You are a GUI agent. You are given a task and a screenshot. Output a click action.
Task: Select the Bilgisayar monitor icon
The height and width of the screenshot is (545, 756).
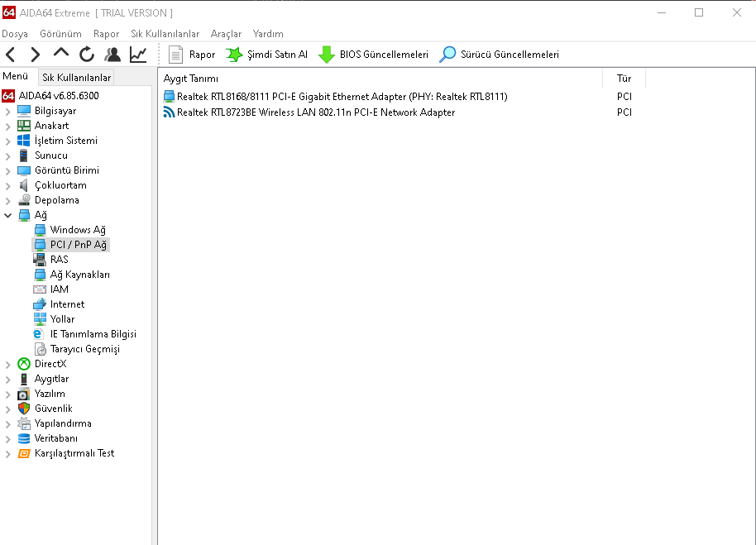click(x=24, y=111)
